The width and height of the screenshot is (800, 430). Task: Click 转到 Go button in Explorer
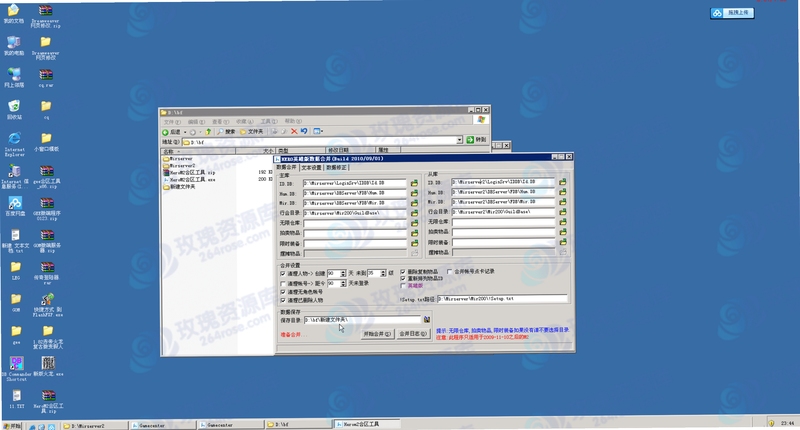(x=476, y=140)
